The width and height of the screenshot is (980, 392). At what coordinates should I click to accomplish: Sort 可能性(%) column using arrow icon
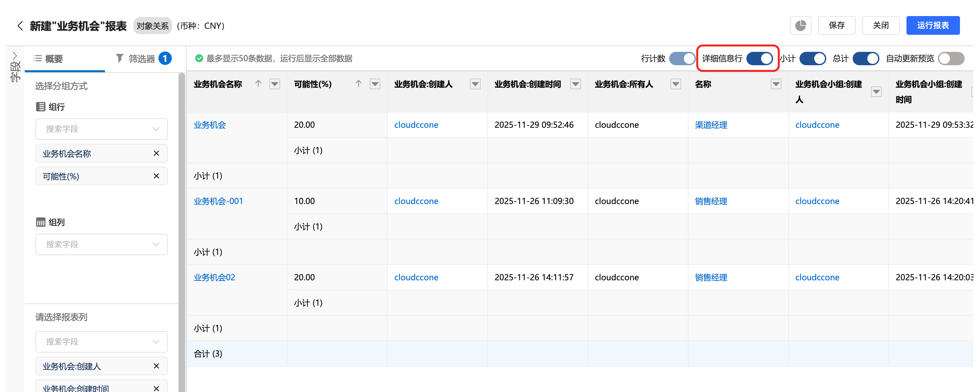point(358,84)
